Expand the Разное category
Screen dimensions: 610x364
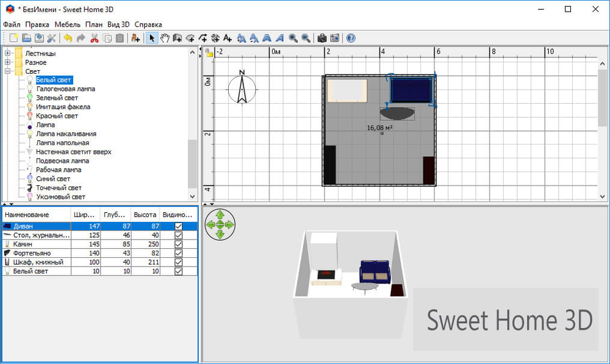point(8,62)
